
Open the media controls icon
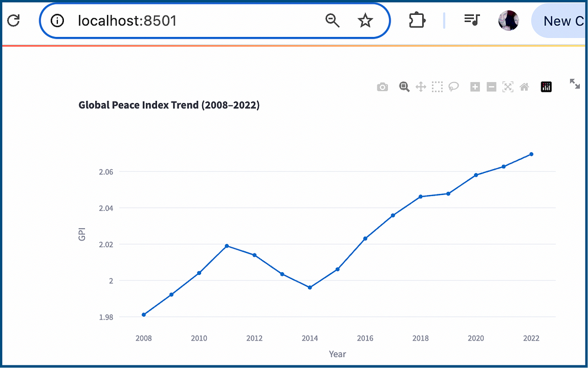coord(472,20)
